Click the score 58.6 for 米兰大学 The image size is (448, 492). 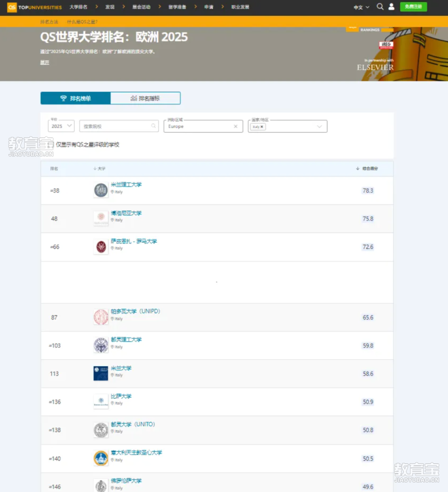[368, 374]
